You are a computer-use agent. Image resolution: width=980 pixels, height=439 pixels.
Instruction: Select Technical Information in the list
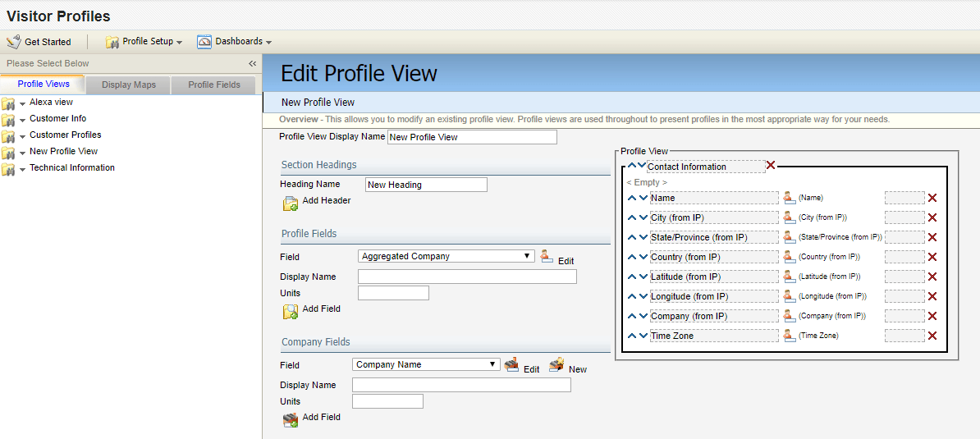[x=72, y=167]
